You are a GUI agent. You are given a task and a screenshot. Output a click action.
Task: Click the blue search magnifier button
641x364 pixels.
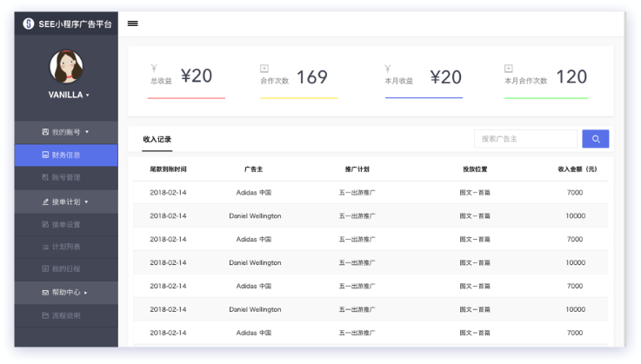point(595,139)
